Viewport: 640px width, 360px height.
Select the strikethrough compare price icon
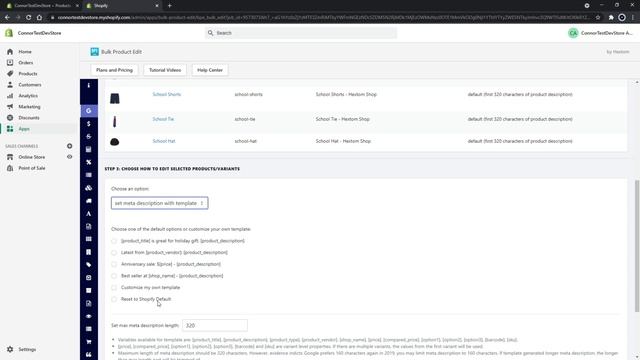89,136
